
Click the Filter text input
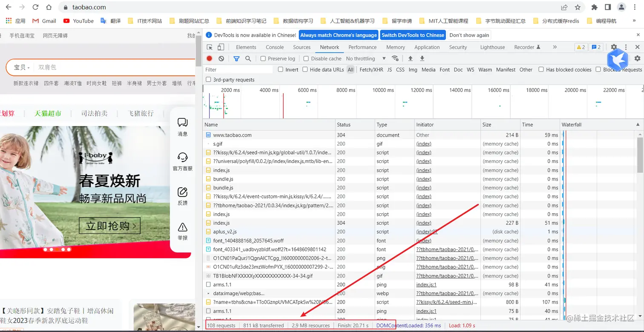(239, 69)
